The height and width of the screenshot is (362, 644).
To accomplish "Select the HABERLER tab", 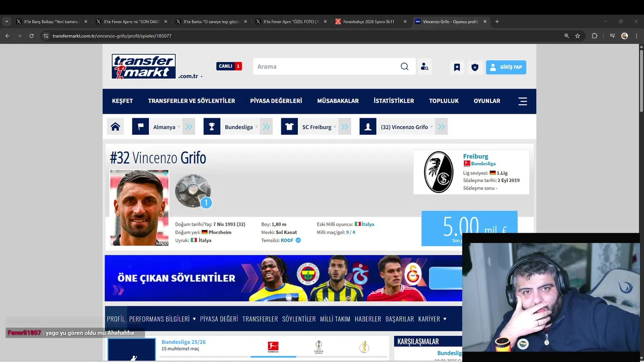I will click(368, 319).
